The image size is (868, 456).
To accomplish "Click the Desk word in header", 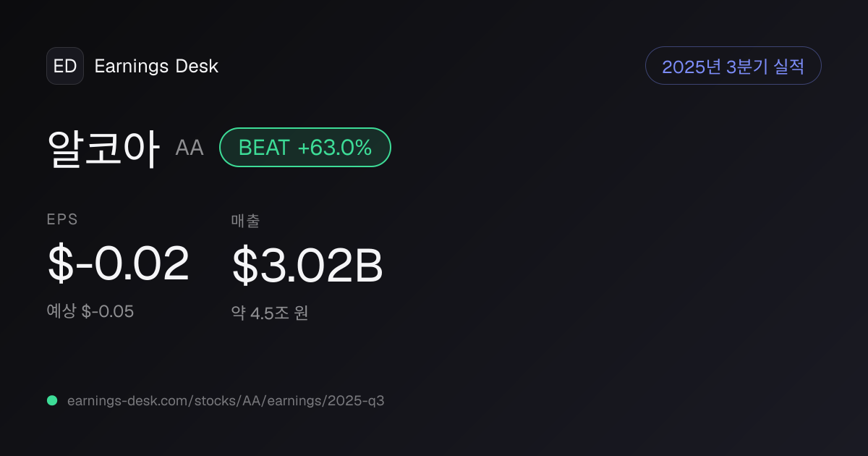I will tap(196, 66).
